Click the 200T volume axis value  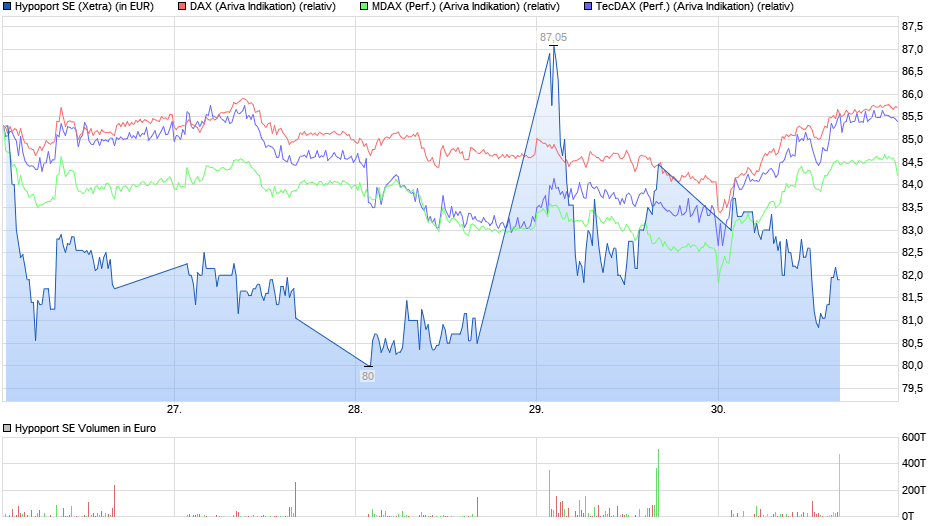coord(914,490)
